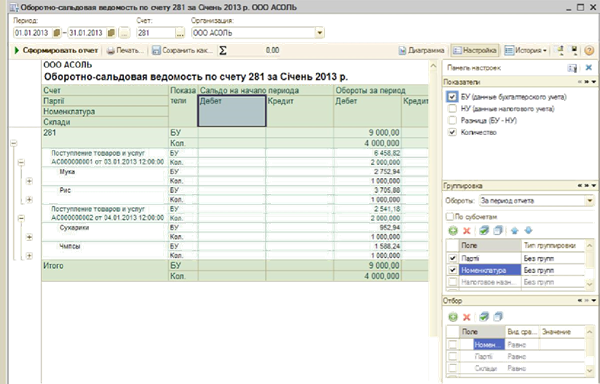Enable НУ tax accounting data checkbox
This screenshot has width=600, height=384.
(x=452, y=109)
